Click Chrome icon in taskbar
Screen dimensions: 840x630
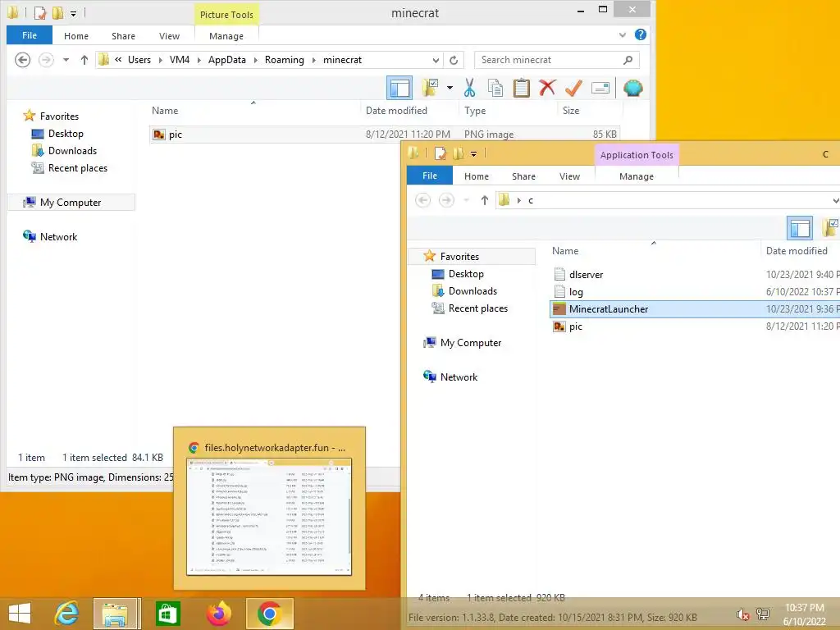point(269,614)
